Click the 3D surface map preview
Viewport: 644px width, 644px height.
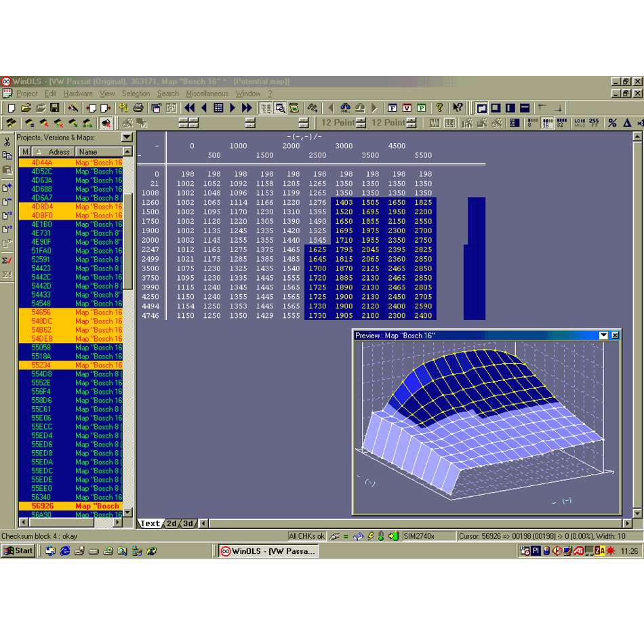[486, 426]
